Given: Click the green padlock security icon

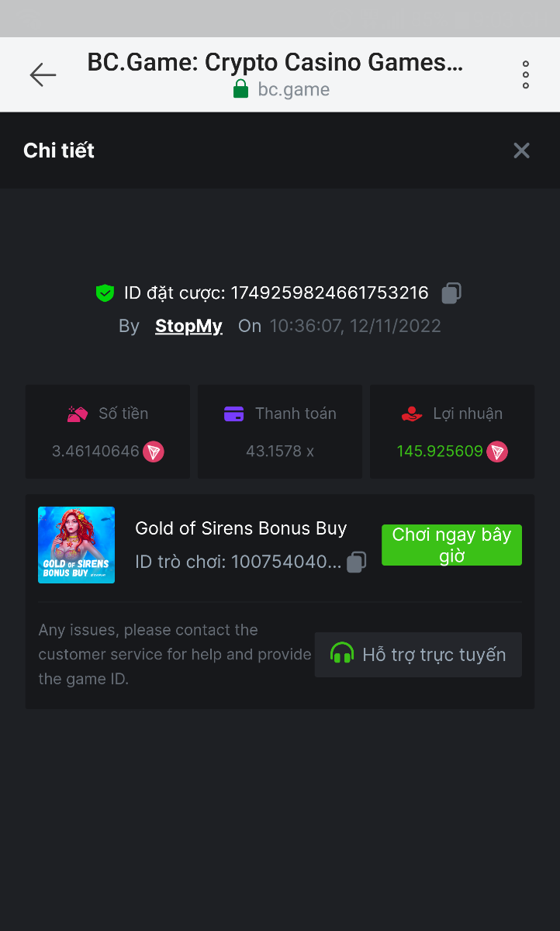Looking at the screenshot, I should [x=241, y=89].
